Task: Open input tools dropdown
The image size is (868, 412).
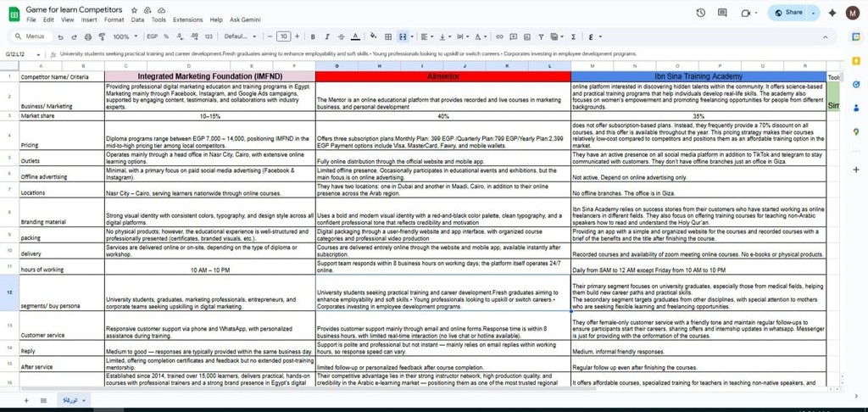Action: click(594, 36)
